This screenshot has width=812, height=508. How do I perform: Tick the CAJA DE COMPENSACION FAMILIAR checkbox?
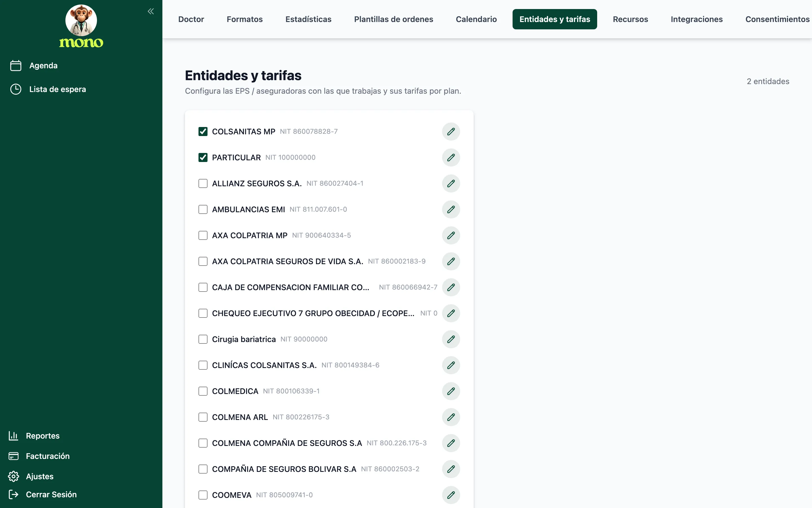[x=203, y=287]
